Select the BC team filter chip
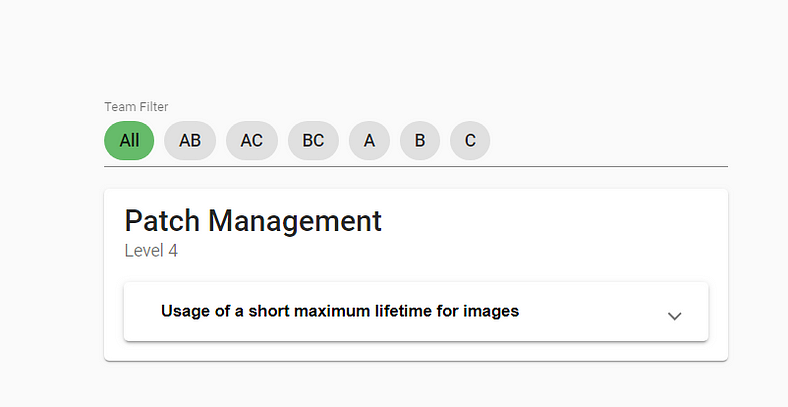The height and width of the screenshot is (407, 788). pos(313,140)
